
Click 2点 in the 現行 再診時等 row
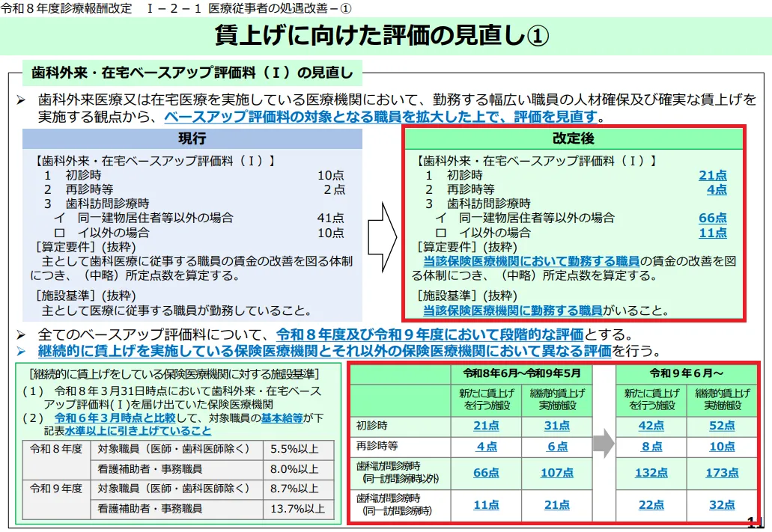(334, 189)
